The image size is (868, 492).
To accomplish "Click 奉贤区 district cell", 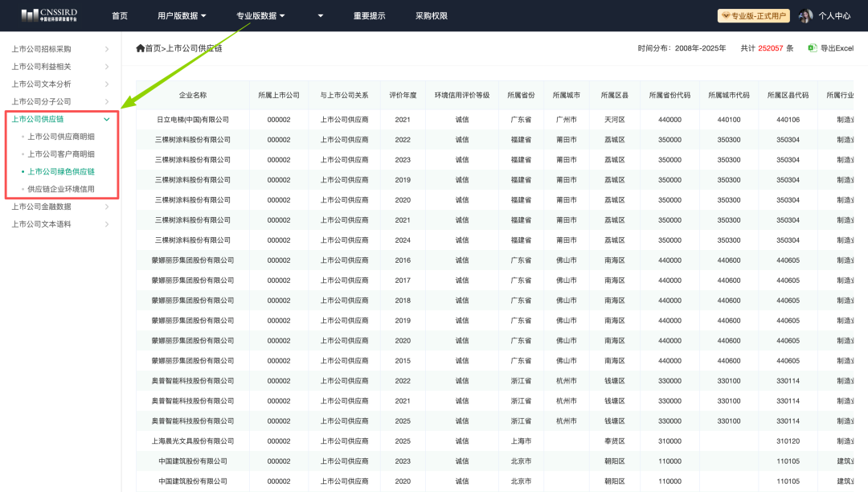I will pos(615,441).
